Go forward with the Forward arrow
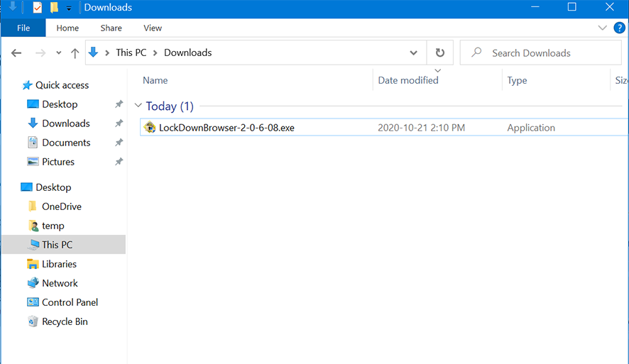629x364 pixels. [x=40, y=53]
